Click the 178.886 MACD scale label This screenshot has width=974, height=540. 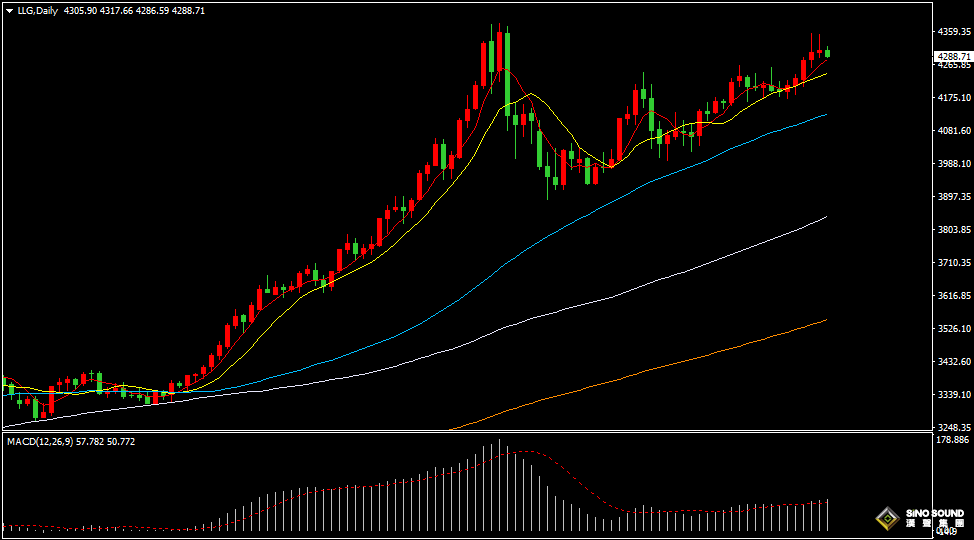coord(953,440)
